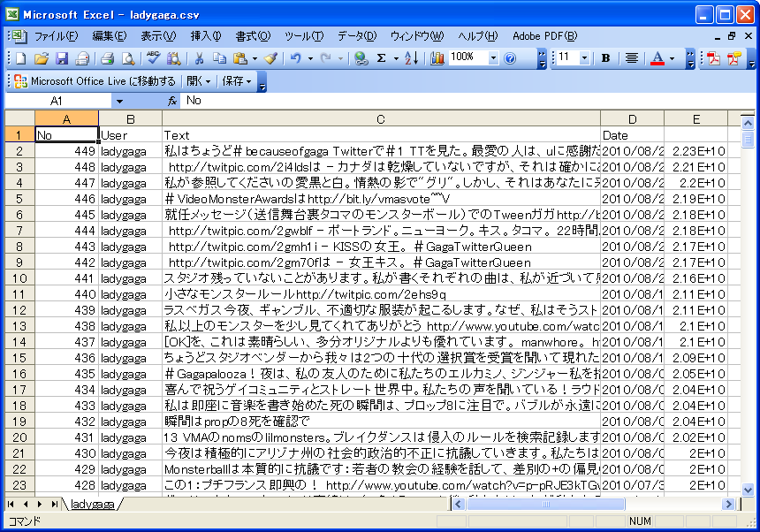Screen dimensions: 760x532
Task: Select cell containing 449
Action: [x=66, y=151]
